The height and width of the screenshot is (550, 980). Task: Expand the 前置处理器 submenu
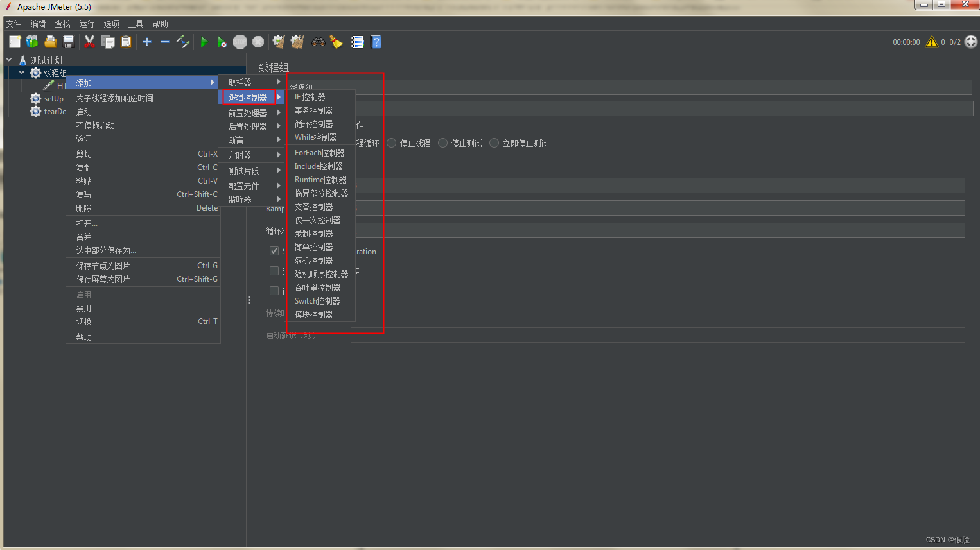pos(252,112)
